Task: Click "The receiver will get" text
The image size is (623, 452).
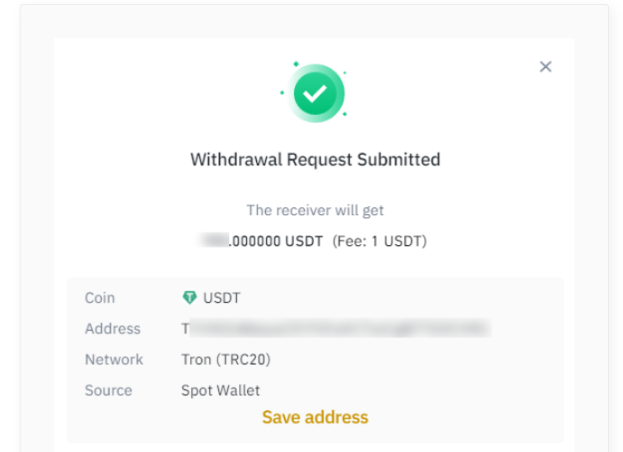Action: pos(315,211)
